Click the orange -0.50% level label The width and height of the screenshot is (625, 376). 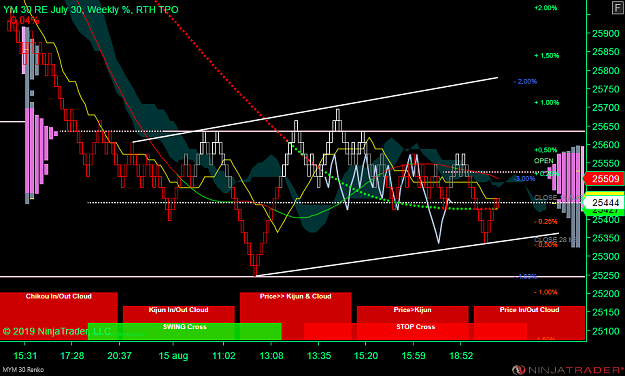click(546, 245)
